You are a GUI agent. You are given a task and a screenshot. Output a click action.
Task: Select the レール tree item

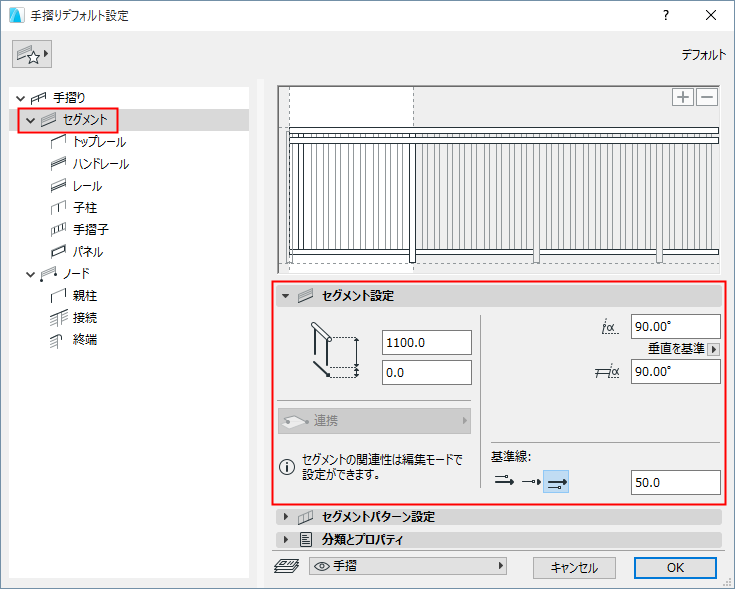pyautogui.click(x=87, y=186)
